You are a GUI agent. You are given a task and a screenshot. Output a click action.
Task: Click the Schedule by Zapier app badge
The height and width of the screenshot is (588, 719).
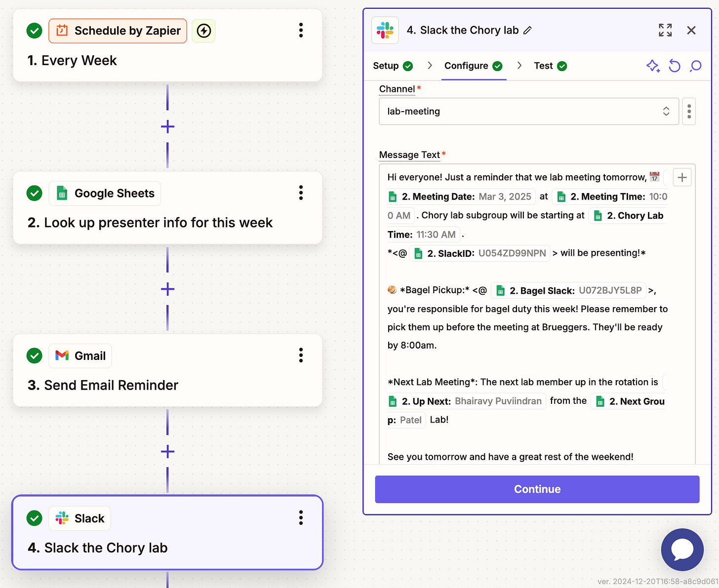[x=118, y=31]
